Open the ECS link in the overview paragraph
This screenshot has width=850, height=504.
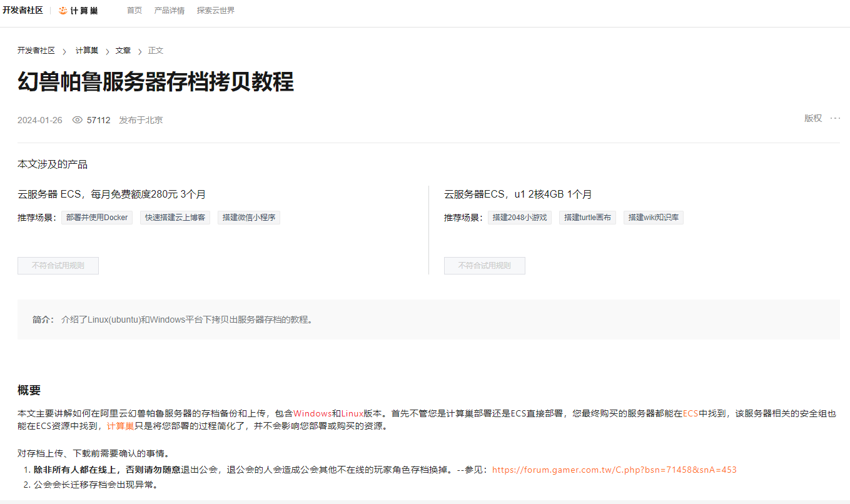coord(691,413)
